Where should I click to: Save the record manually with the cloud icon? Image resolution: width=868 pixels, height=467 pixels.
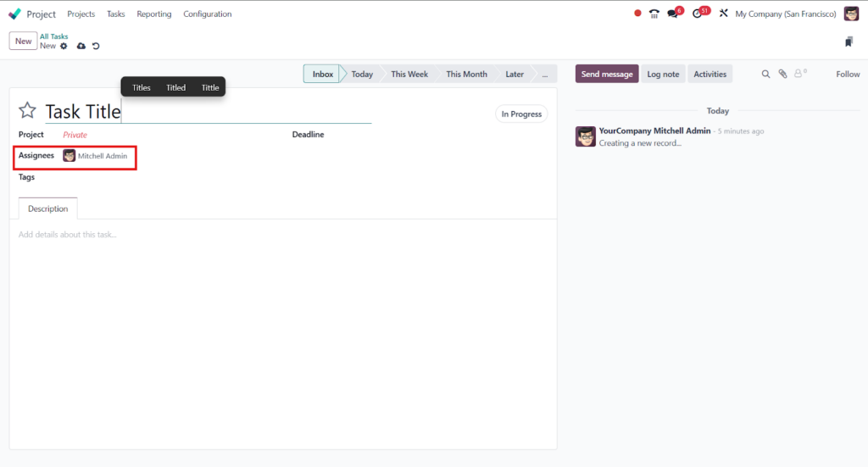pos(81,46)
